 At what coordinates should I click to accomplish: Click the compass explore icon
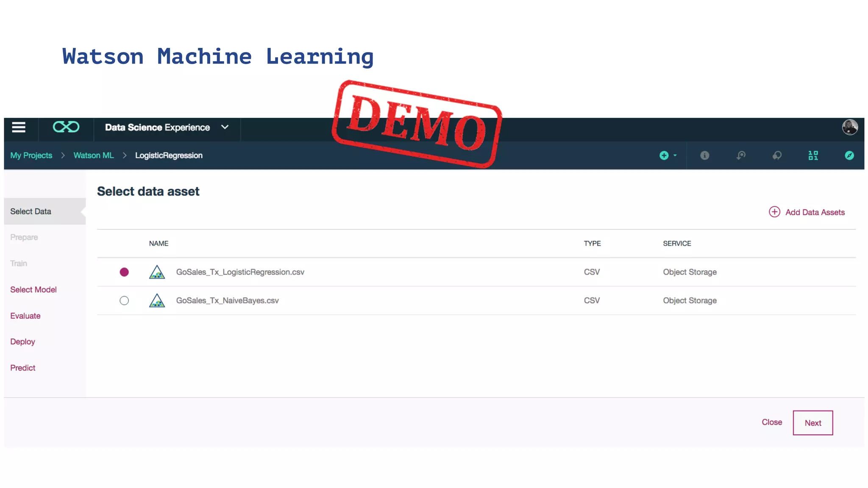pyautogui.click(x=849, y=155)
